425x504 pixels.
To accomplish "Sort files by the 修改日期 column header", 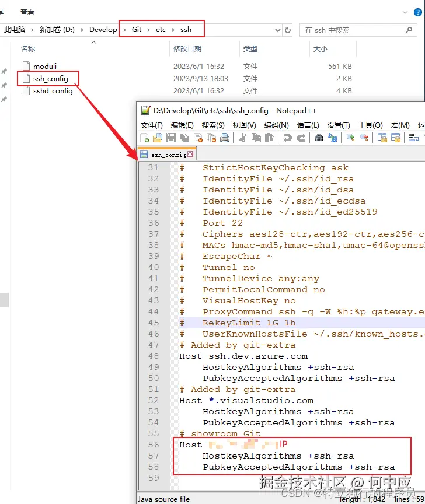I will click(187, 49).
